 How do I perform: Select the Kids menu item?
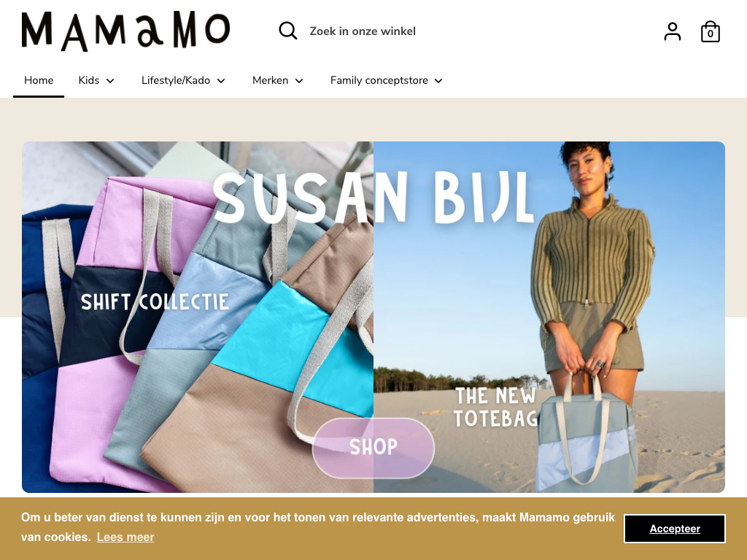point(88,80)
